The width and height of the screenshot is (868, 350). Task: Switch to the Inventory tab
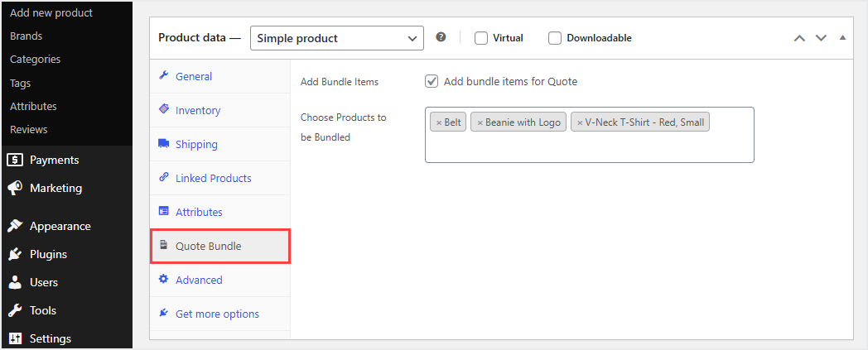click(x=198, y=110)
